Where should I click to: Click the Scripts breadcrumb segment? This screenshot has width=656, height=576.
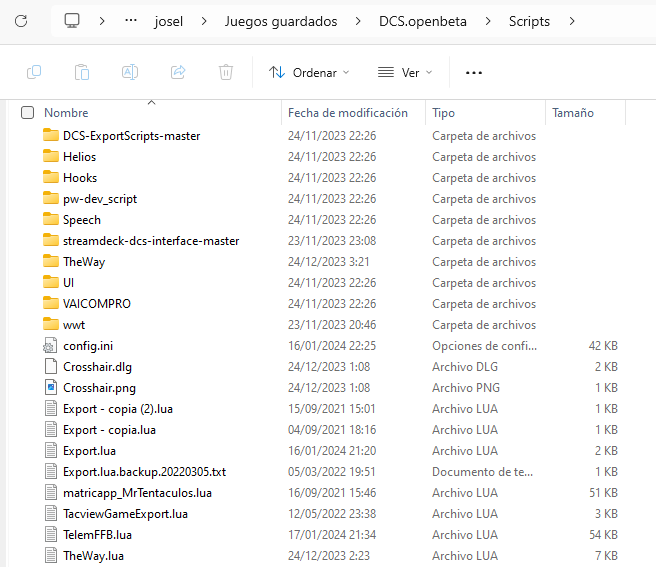click(x=529, y=21)
